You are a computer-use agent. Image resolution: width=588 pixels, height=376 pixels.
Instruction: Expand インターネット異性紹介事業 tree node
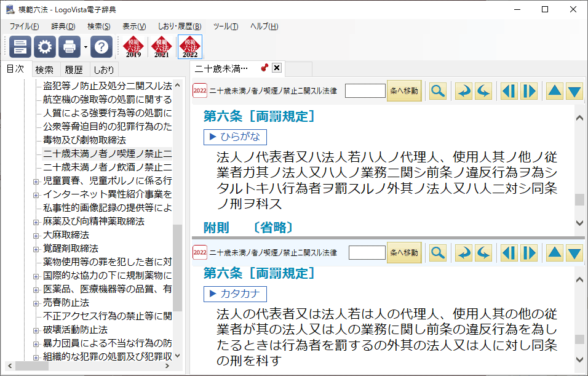click(x=36, y=195)
